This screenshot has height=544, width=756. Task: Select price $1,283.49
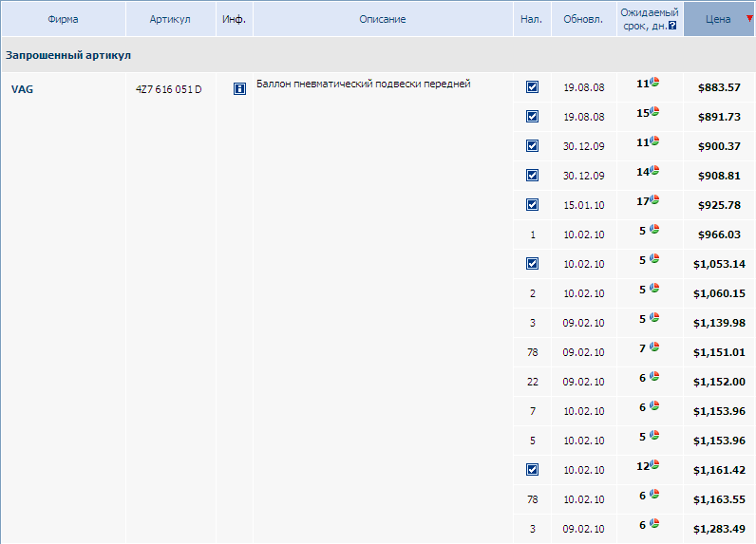(x=719, y=528)
